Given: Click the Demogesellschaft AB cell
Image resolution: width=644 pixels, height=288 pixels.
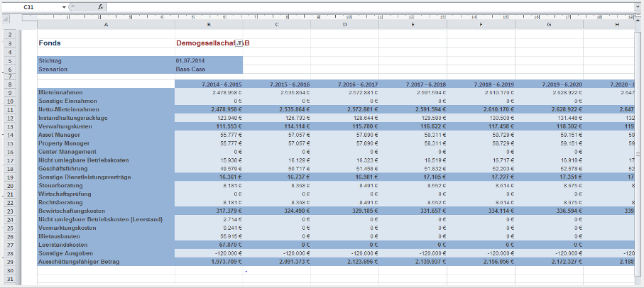Looking at the screenshot, I should [209, 43].
